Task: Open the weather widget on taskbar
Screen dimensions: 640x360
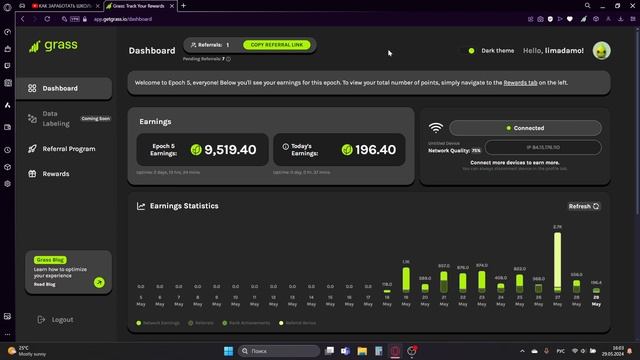Action: point(28,351)
